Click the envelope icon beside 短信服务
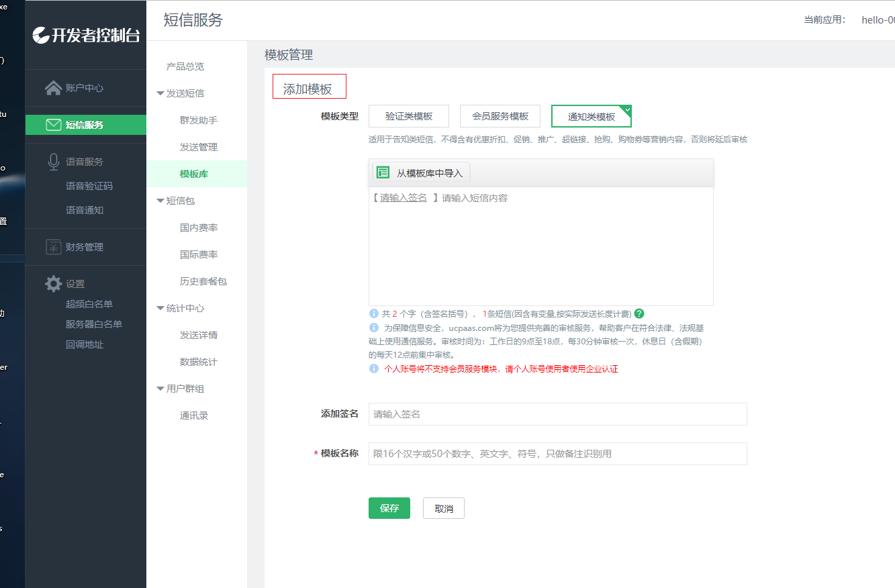The height and width of the screenshot is (588, 895). [x=54, y=125]
